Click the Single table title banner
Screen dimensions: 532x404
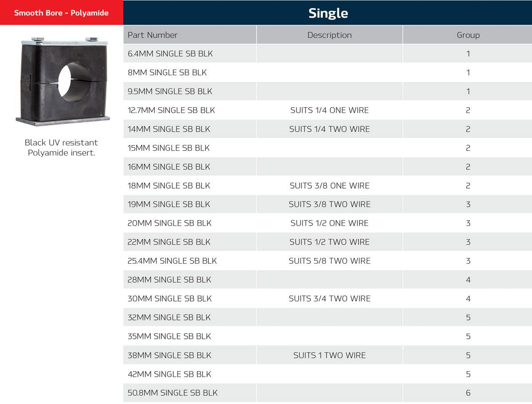coord(328,13)
